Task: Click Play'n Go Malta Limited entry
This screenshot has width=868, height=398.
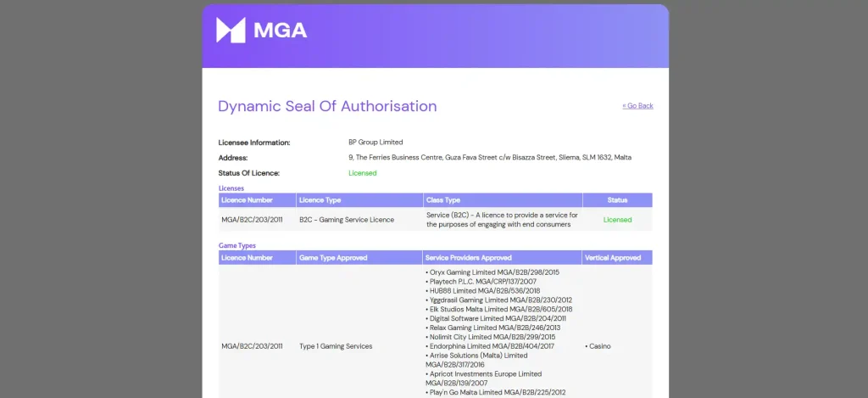Action: (496, 392)
